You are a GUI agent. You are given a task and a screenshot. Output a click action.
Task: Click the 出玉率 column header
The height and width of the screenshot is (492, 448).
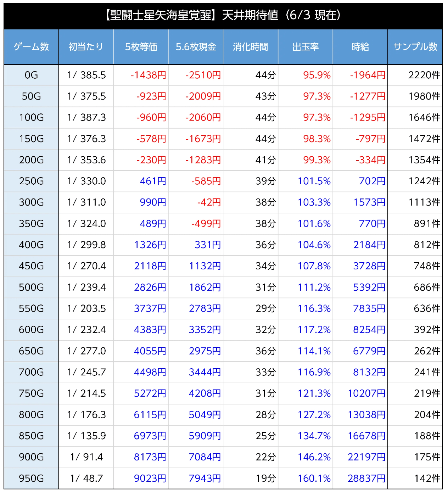(x=306, y=47)
